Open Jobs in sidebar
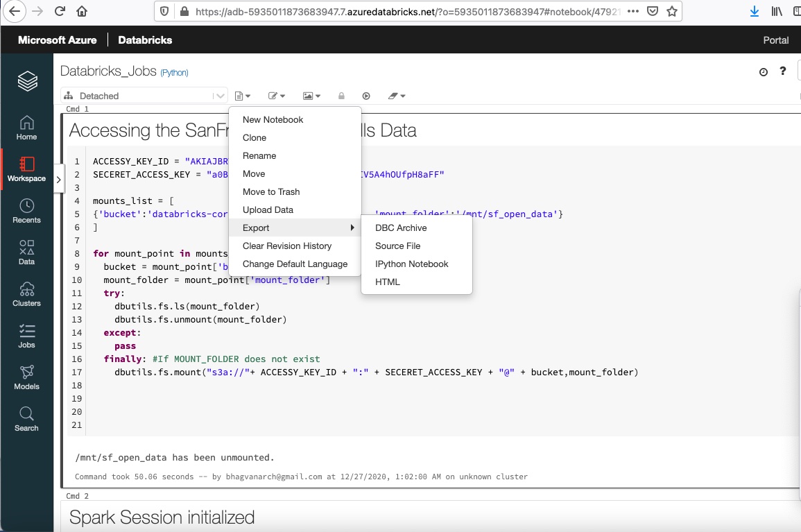The image size is (801, 532). coord(26,336)
